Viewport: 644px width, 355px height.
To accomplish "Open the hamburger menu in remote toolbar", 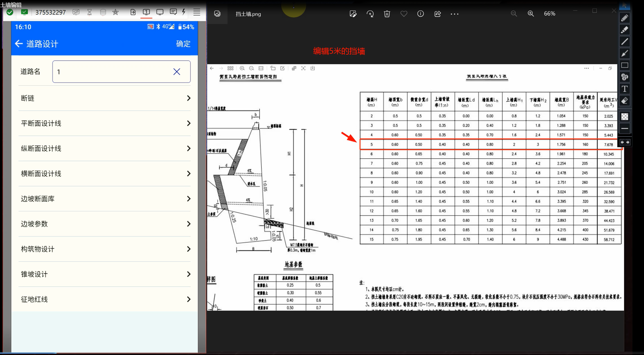I will [197, 12].
